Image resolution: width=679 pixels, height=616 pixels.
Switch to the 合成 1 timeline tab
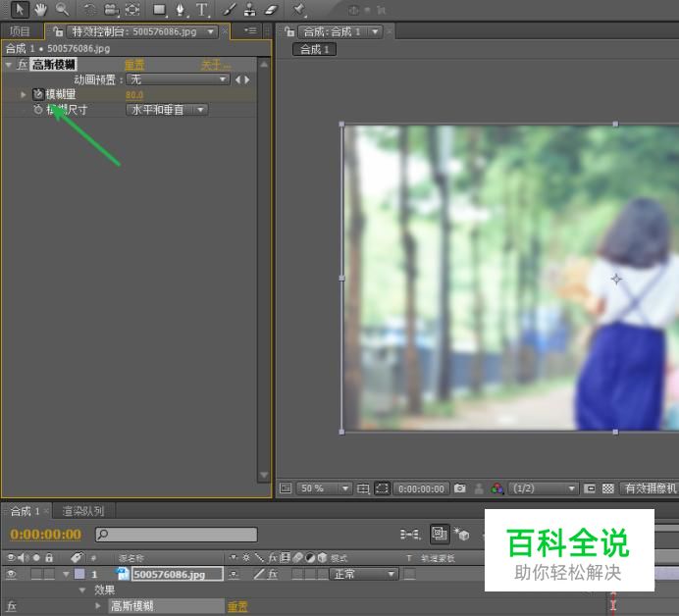26,511
